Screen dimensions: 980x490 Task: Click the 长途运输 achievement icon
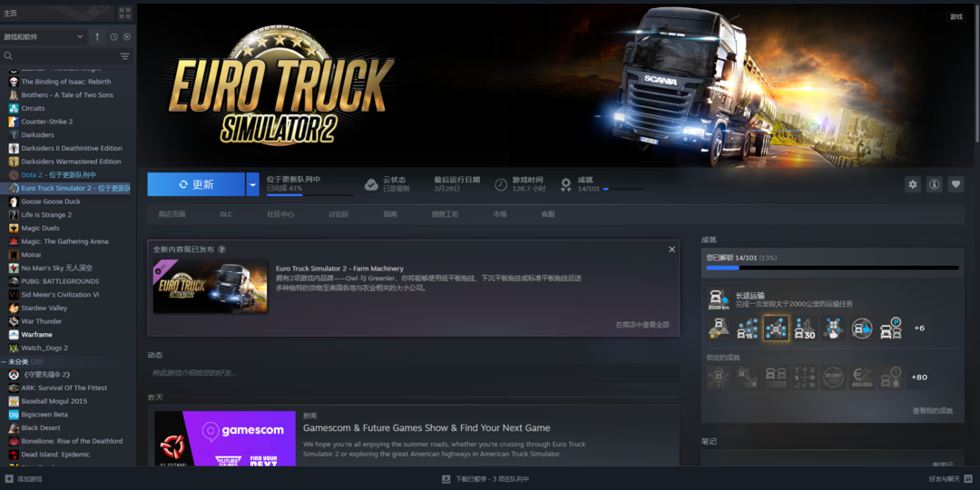[718, 299]
